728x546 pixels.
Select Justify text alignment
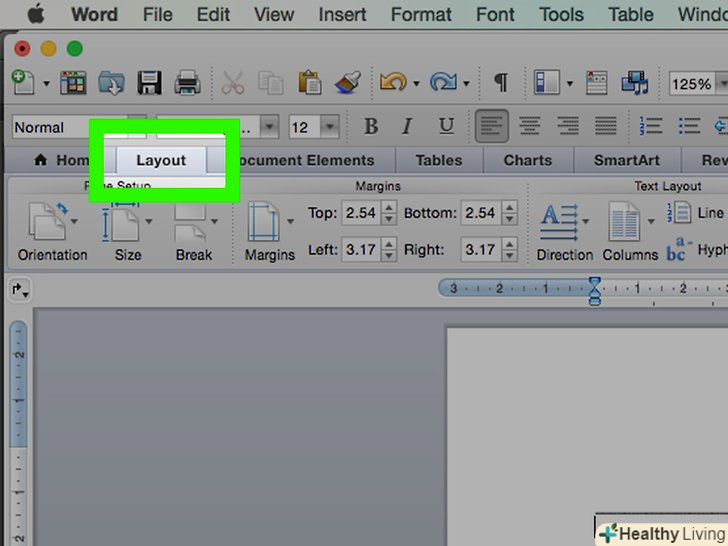click(606, 126)
